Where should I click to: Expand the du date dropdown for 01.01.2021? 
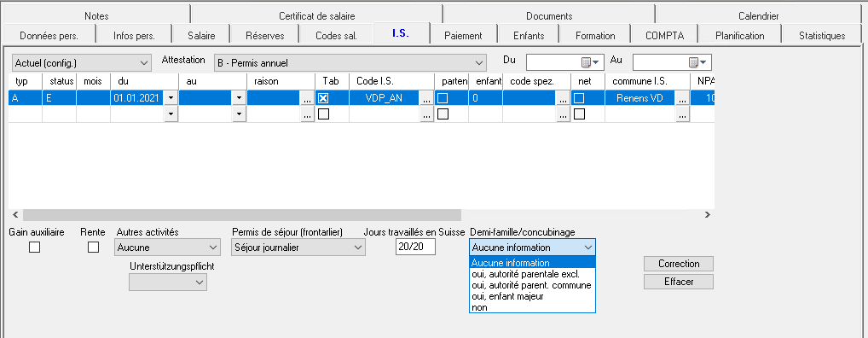(x=171, y=98)
